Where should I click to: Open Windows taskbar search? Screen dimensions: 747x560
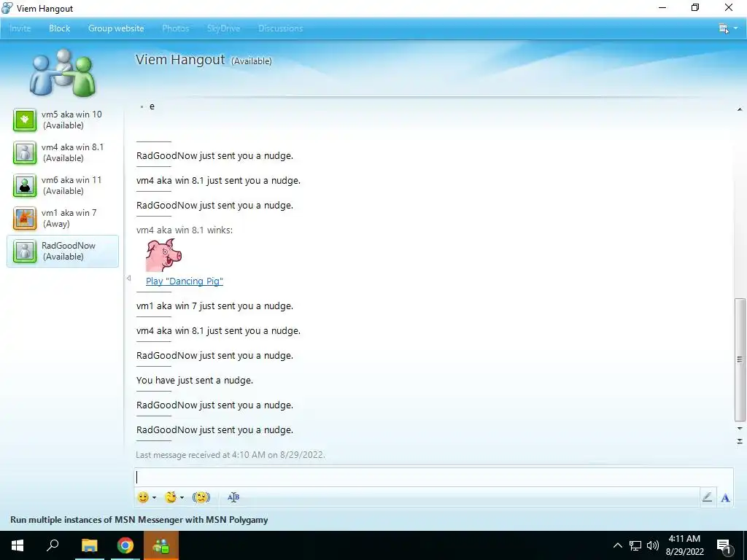tap(53, 545)
